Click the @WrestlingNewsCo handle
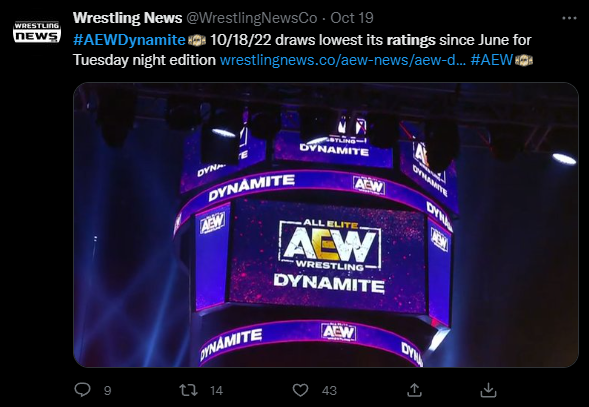The width and height of the screenshot is (589, 407). (252, 18)
